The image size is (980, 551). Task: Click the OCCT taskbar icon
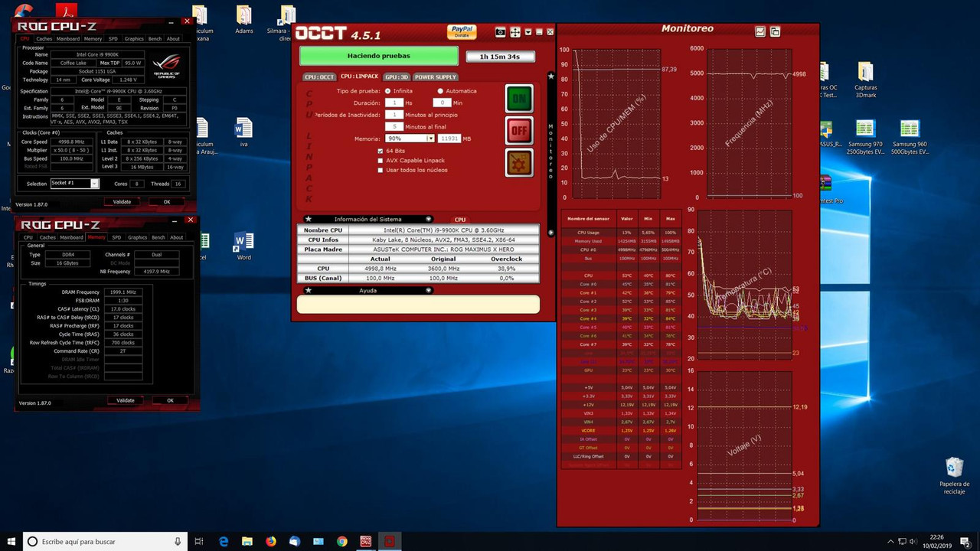click(390, 541)
